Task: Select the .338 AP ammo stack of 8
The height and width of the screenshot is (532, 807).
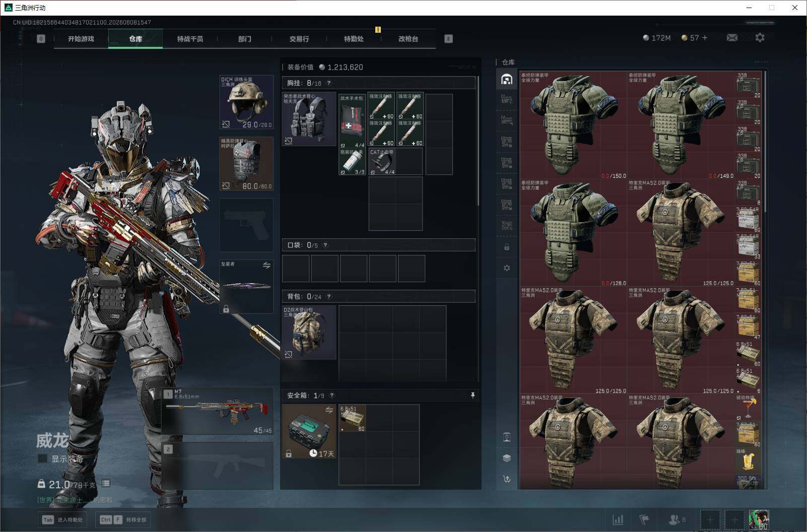Action: click(x=748, y=193)
